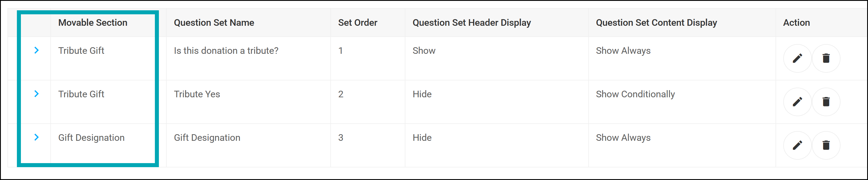868x180 pixels.
Task: Select 'Is this donation a tribute?' name cell
Action: coord(226,51)
